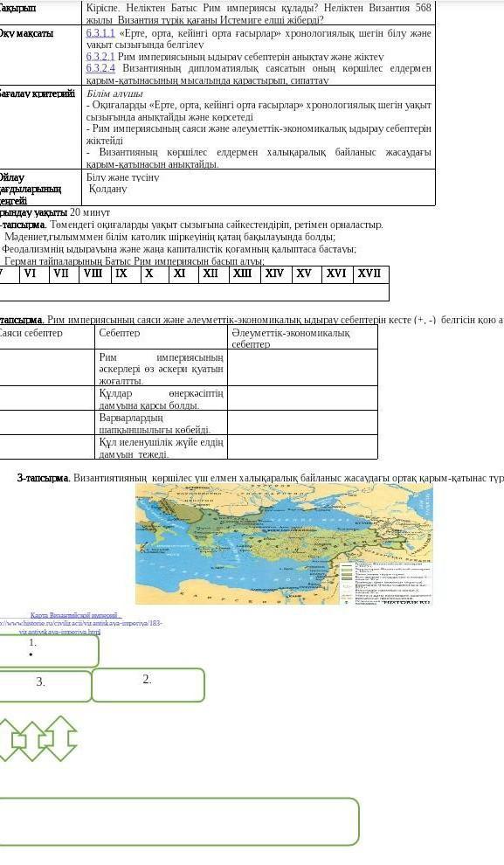Click empty cell beside 'Варварлардың шапқыншылығы көбейді'
The width and height of the screenshot is (504, 865).
(302, 423)
